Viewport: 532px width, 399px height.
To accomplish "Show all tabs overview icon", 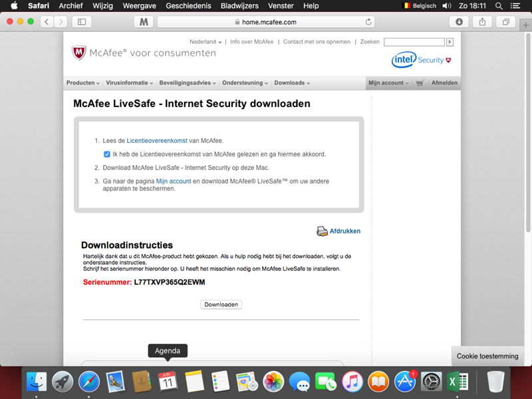I will point(505,22).
